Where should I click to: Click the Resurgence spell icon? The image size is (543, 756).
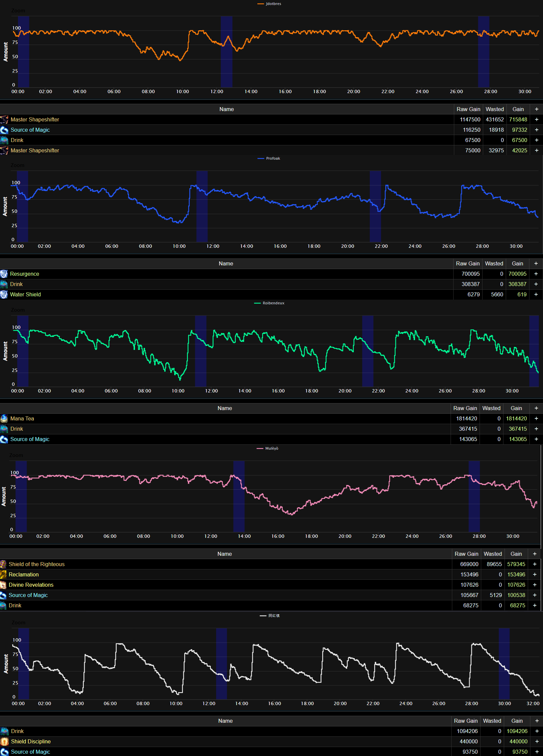[x=4, y=274]
